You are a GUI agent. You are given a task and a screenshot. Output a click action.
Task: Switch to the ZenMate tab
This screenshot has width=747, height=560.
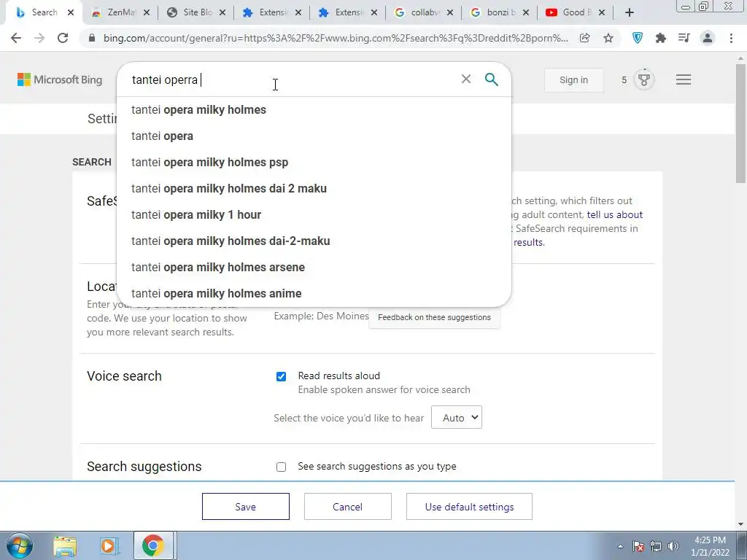click(x=121, y=12)
